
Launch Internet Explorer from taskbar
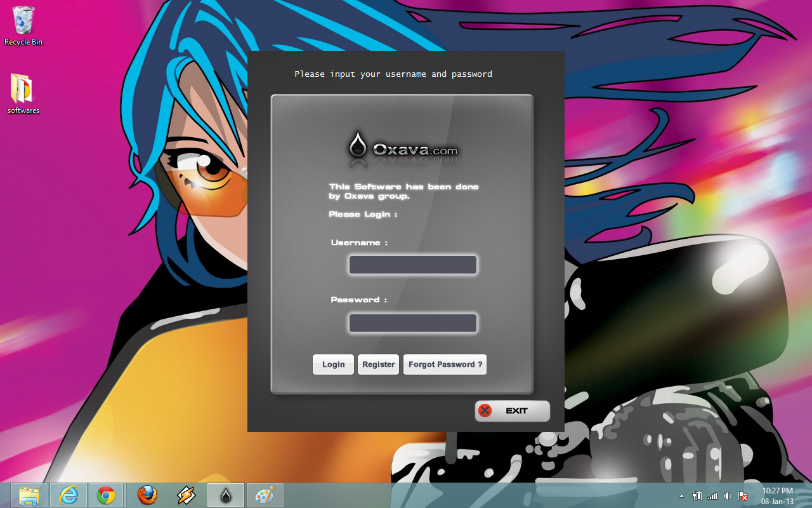(68, 495)
